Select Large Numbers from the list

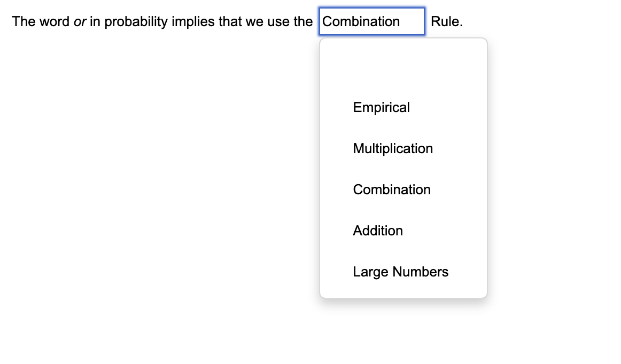(x=400, y=272)
